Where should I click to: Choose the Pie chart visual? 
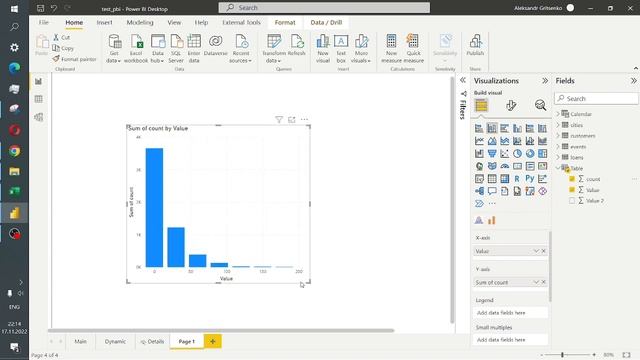coord(517,154)
